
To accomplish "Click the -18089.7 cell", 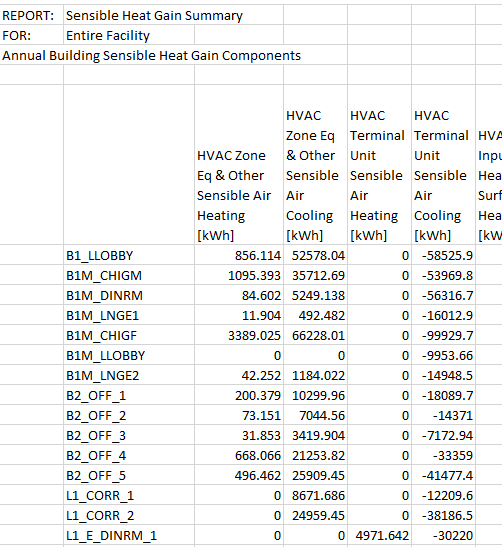I will click(443, 396).
